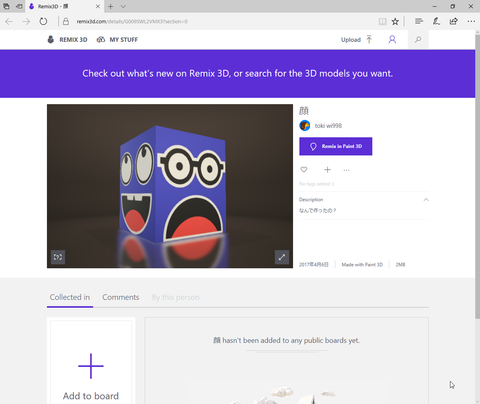Open more options ellipsis for model
Image resolution: width=480 pixels, height=404 pixels.
346,170
